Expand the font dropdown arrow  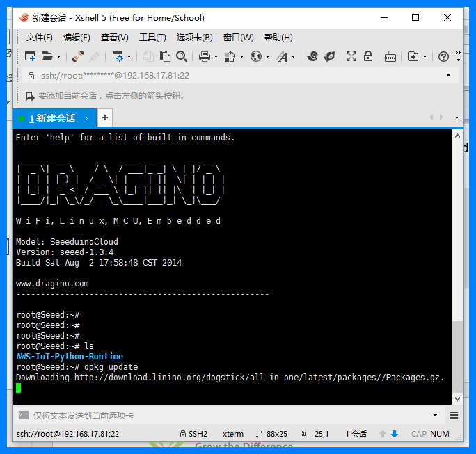tap(293, 57)
